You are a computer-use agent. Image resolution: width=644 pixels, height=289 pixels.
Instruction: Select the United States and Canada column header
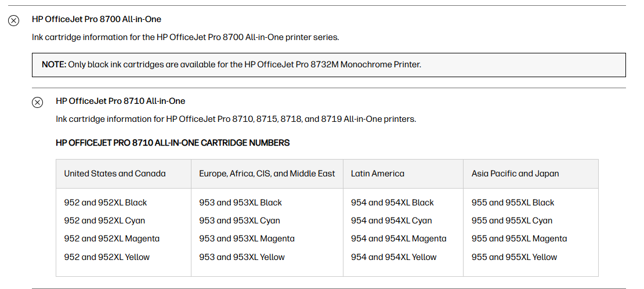point(115,174)
